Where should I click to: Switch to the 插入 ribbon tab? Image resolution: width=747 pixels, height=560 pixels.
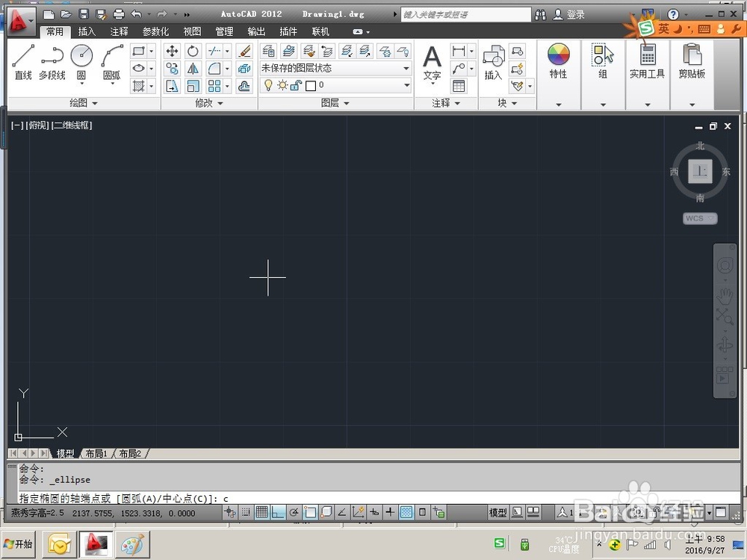[87, 32]
